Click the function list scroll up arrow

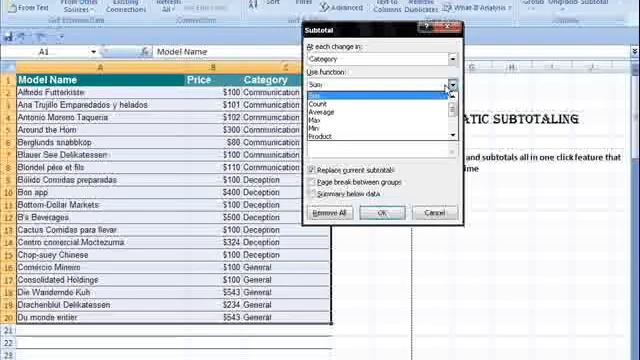point(453,96)
